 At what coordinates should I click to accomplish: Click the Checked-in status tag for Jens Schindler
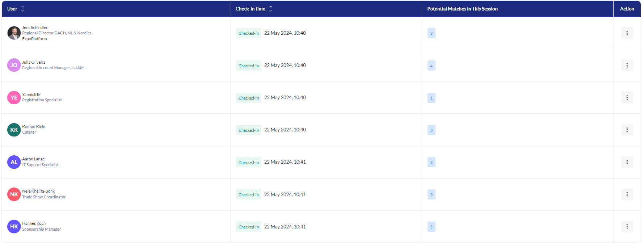248,33
